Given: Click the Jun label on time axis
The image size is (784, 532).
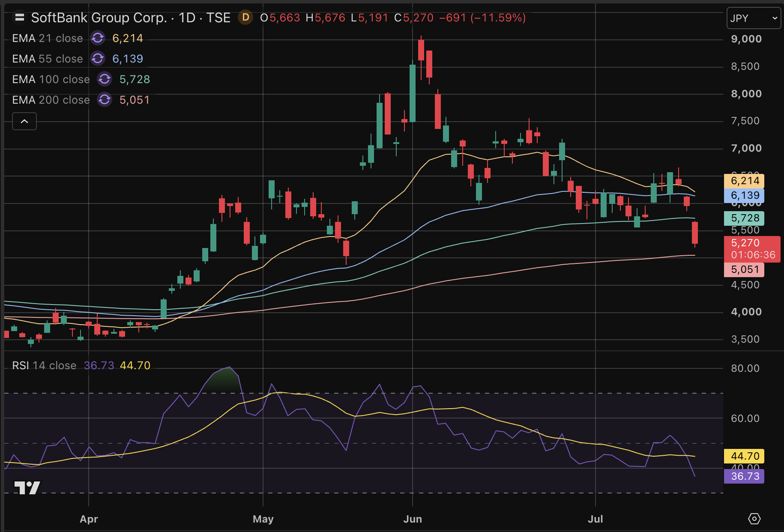Looking at the screenshot, I should click(413, 519).
